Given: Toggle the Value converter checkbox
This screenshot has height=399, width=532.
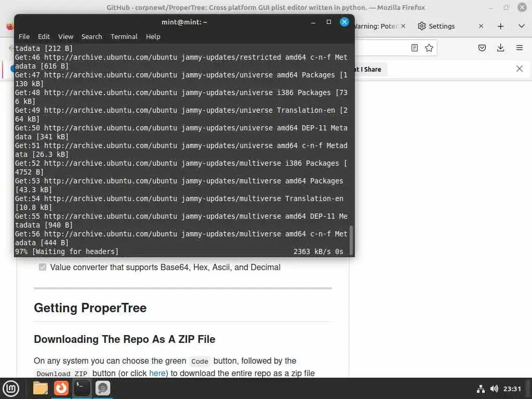Looking at the screenshot, I should coord(43,267).
